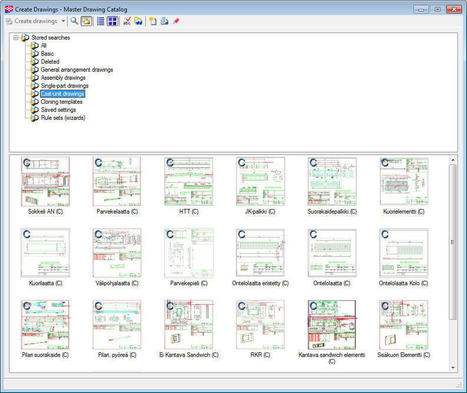Viewport: 467px width, 393px height.
Task: Select the HTT (C) drawing thumbnail
Action: [189, 181]
